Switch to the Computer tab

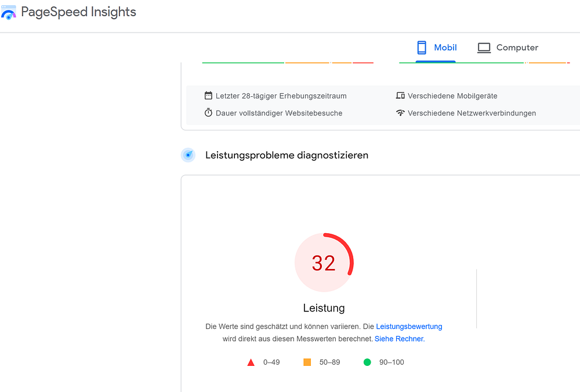(507, 49)
